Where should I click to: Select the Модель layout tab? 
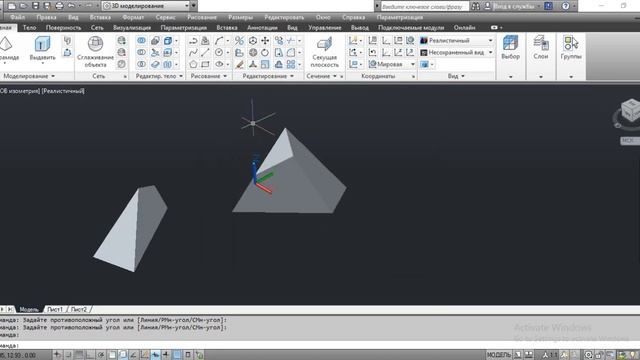pyautogui.click(x=29, y=309)
